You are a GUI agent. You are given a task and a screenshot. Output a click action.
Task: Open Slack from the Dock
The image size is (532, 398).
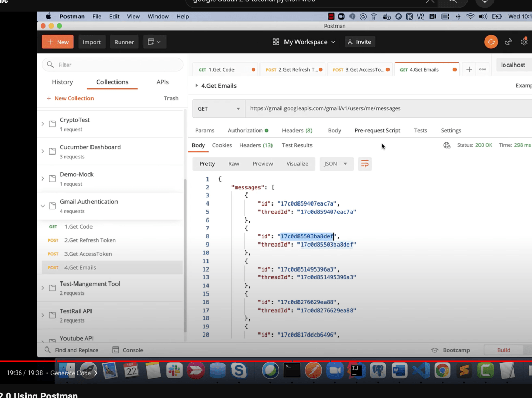[x=174, y=370]
